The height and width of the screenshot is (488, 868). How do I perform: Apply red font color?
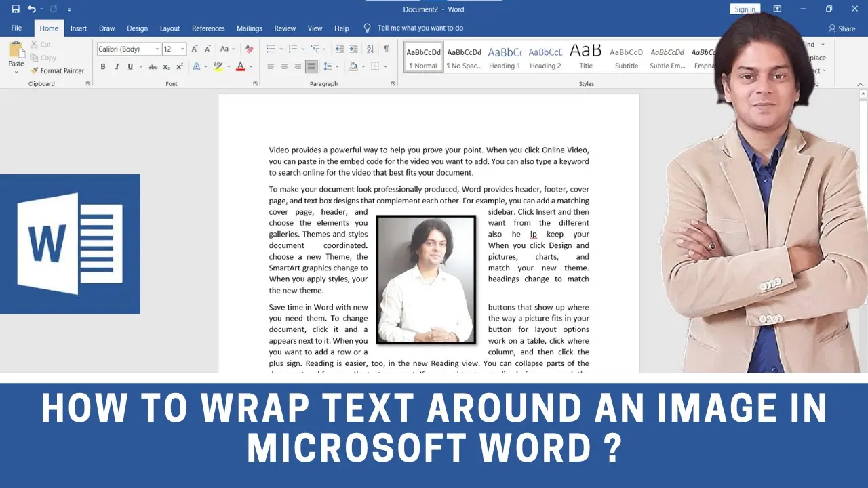(241, 66)
